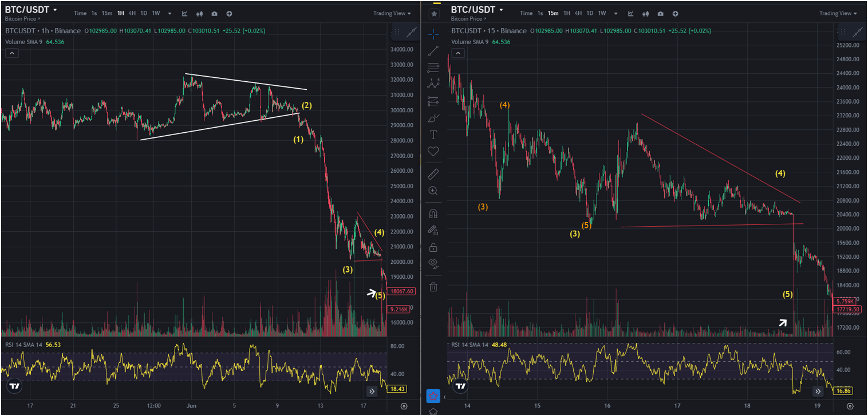Open chart settings gear on right chart time axis
Image resolution: width=868 pixels, height=415 pixels.
(x=850, y=406)
